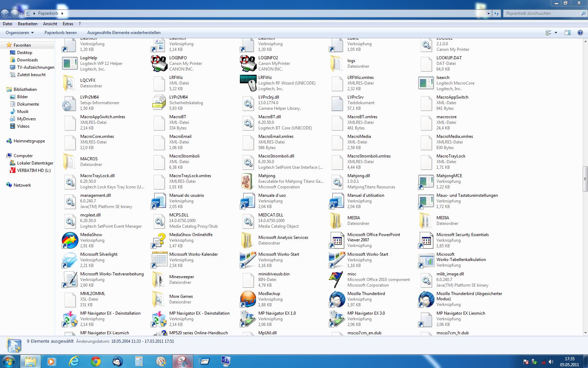Select the LVPr2M64 Sicherheitskatalog icon
The image size is (588, 368).
coord(159,103)
